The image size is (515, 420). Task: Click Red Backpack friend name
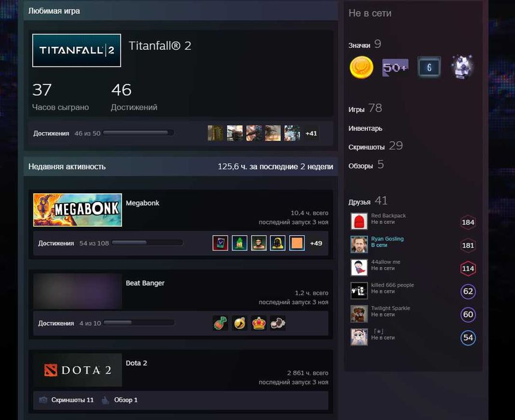(x=388, y=216)
